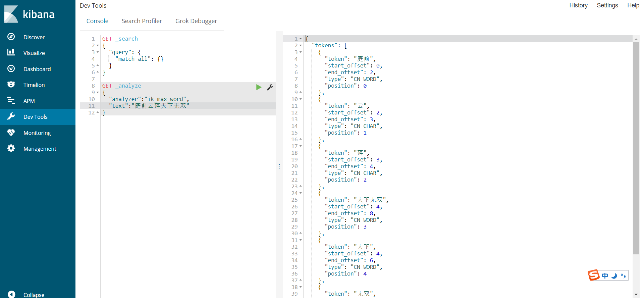Toggle the punctuation mode icon in IME bar
Screen dimensions: 644x298
point(623,276)
